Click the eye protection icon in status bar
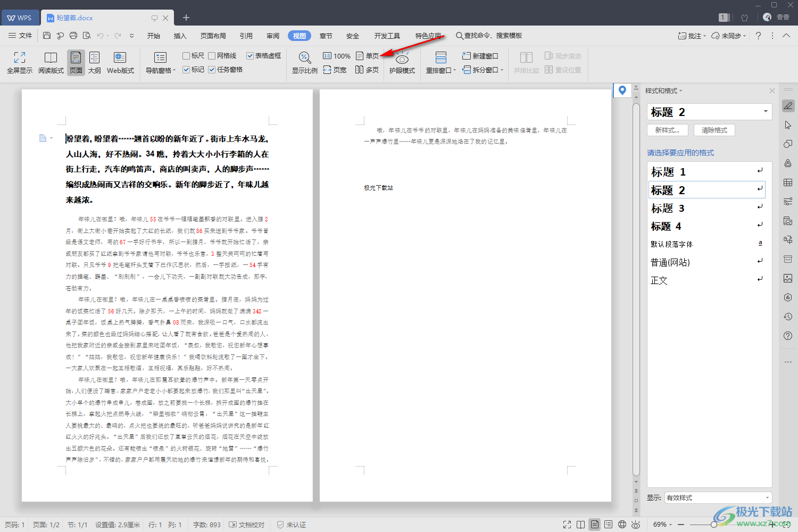Screen dimensions: 798x532 (636, 525)
